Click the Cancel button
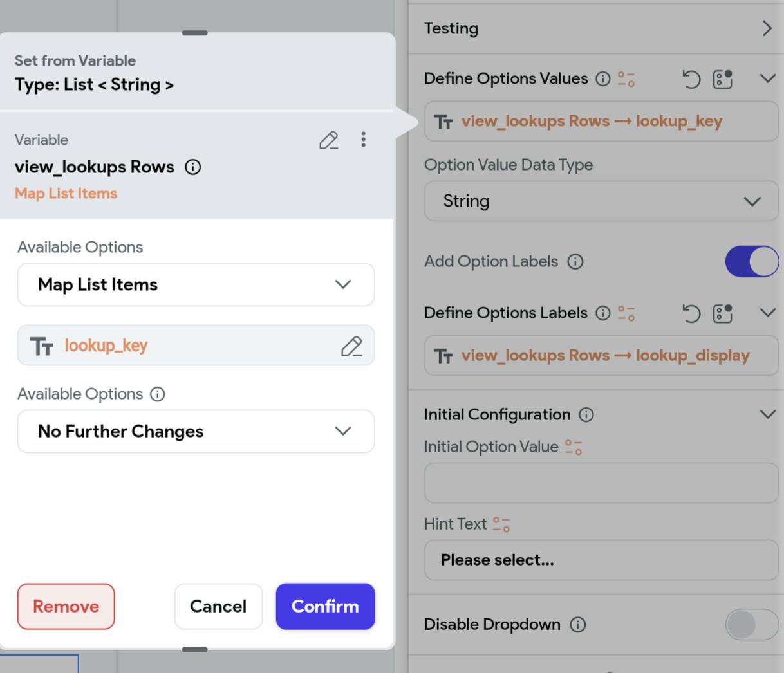 (x=218, y=606)
